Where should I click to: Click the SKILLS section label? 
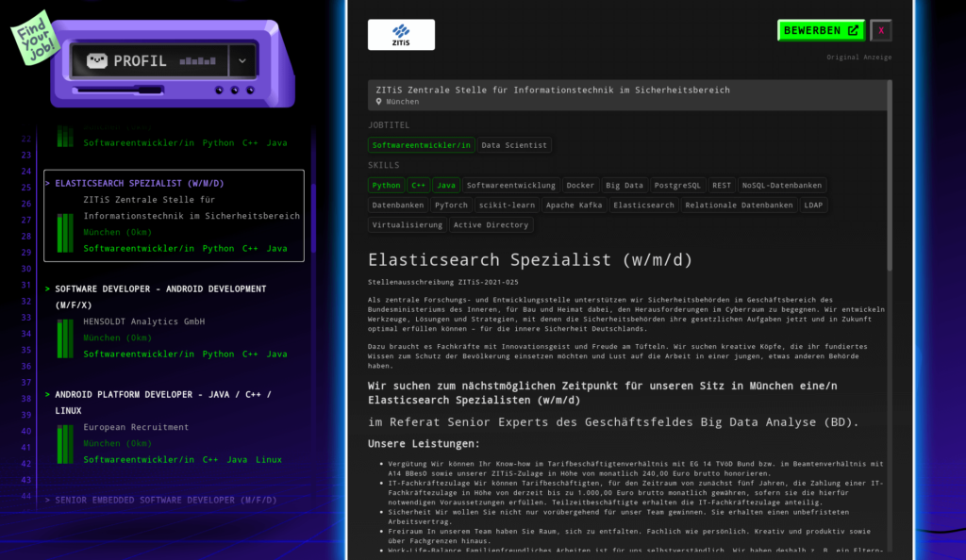click(x=384, y=165)
